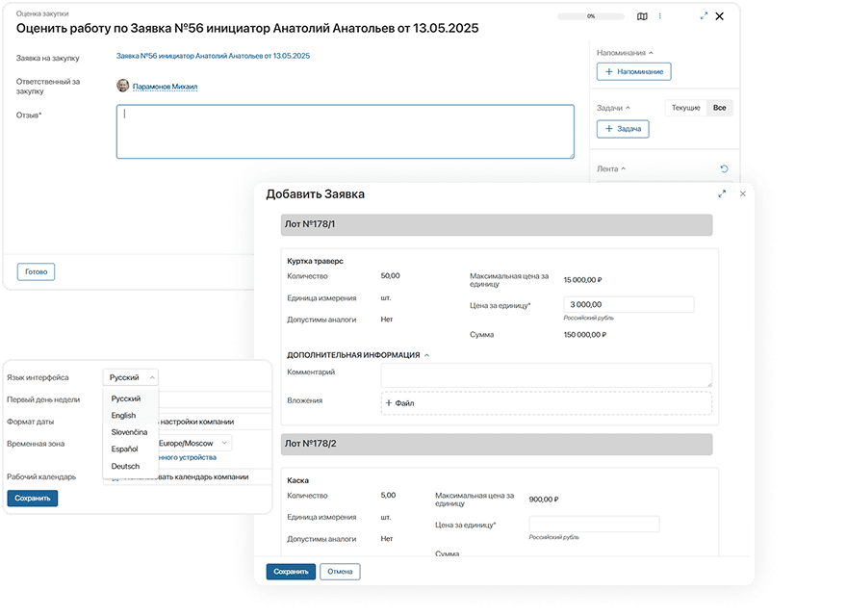Edit the Цена за единицу field 3 000,00
This screenshot has height=616, width=847.
click(x=629, y=304)
